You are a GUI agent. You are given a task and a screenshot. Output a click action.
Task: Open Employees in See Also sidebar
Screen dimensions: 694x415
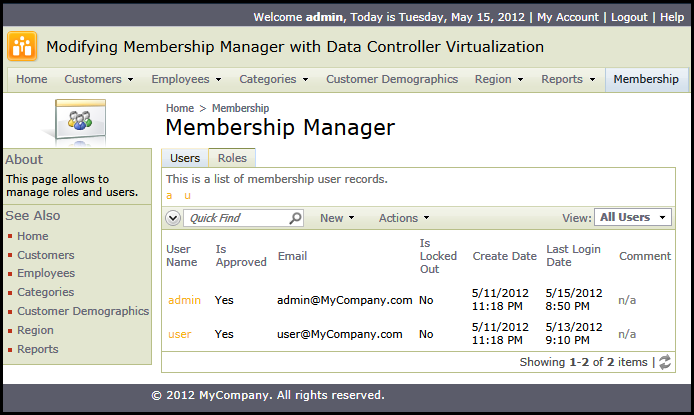click(46, 273)
